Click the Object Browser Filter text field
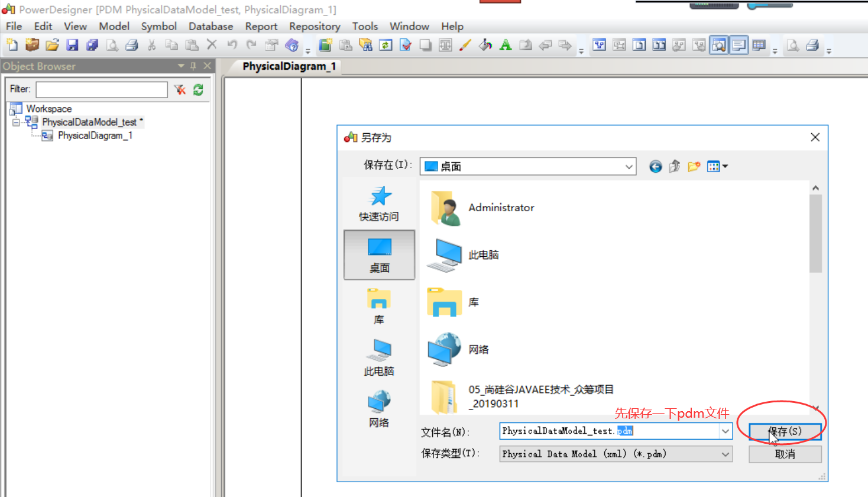The image size is (868, 497). [102, 89]
